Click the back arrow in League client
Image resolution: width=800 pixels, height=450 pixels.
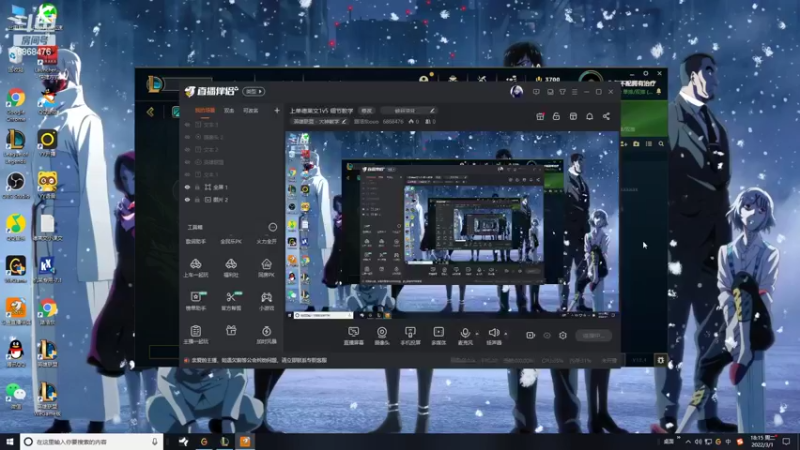[x=150, y=112]
